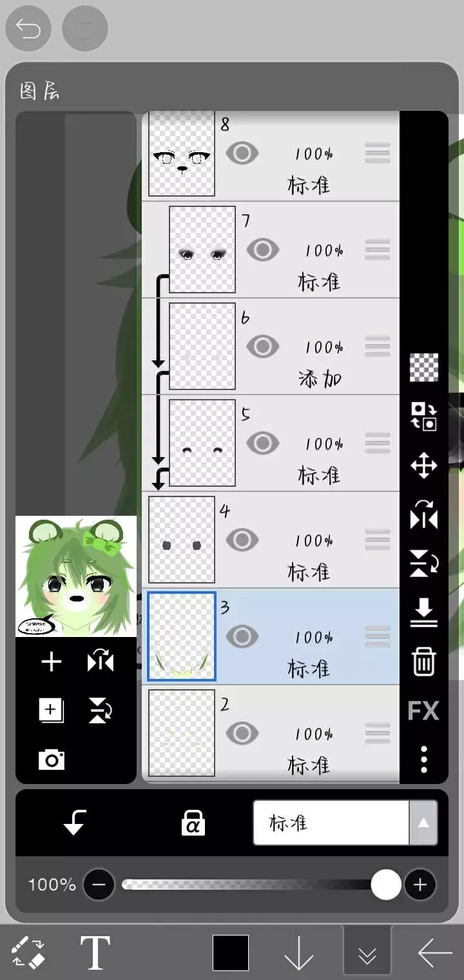Open the FX filter menu

coord(423,710)
